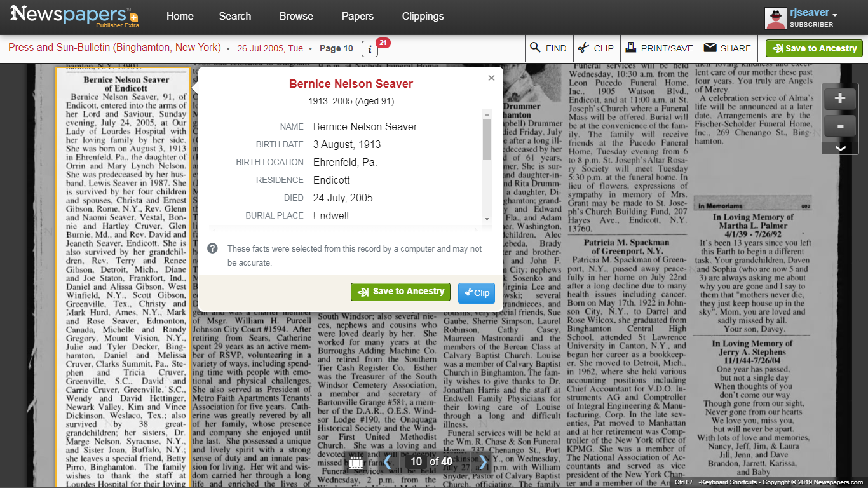The height and width of the screenshot is (488, 868).
Task: Click the Bernice Nelson Seaver popup title
Action: 351,84
